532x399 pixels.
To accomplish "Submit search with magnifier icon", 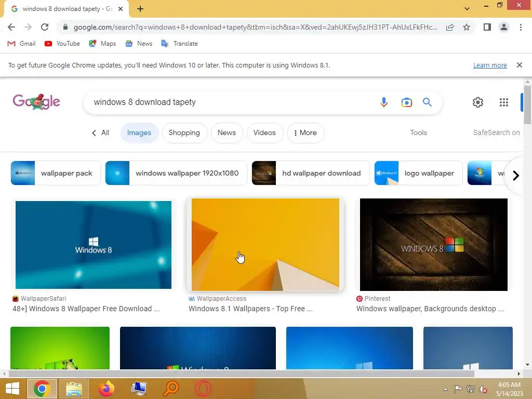I will pyautogui.click(x=427, y=102).
